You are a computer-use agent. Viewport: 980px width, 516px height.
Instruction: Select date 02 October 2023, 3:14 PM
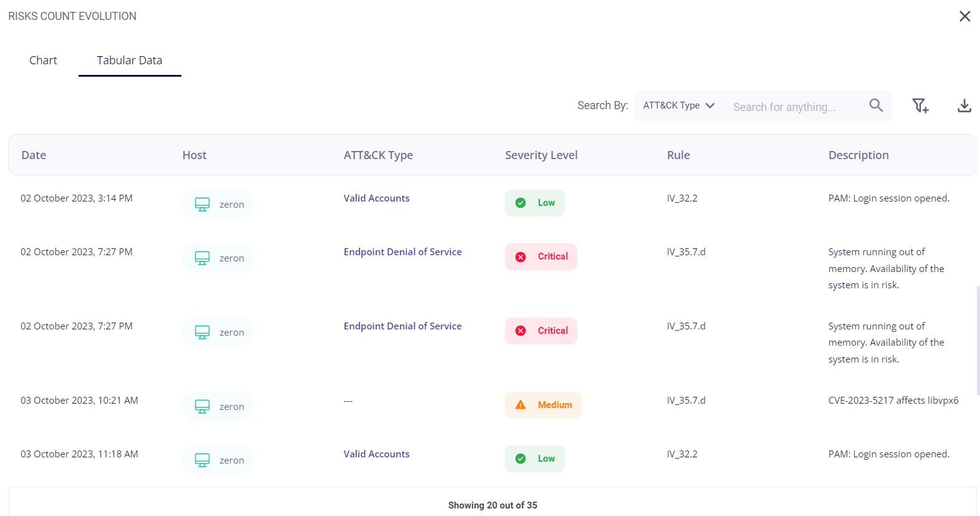click(x=77, y=198)
